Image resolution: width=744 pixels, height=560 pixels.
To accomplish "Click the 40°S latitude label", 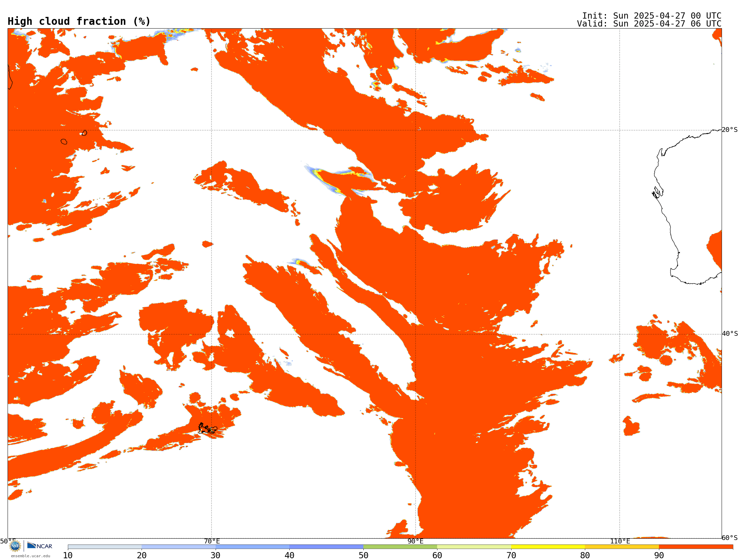I will pyautogui.click(x=730, y=334).
